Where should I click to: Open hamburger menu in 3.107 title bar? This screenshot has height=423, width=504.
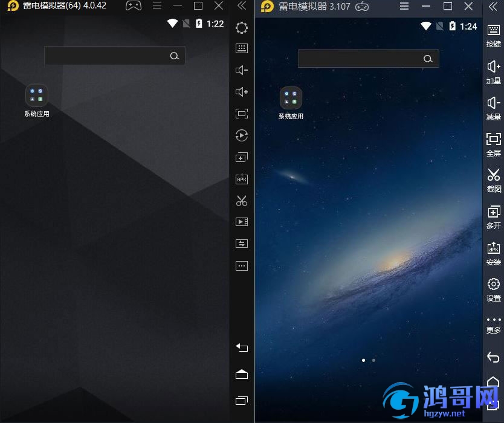pos(404,6)
